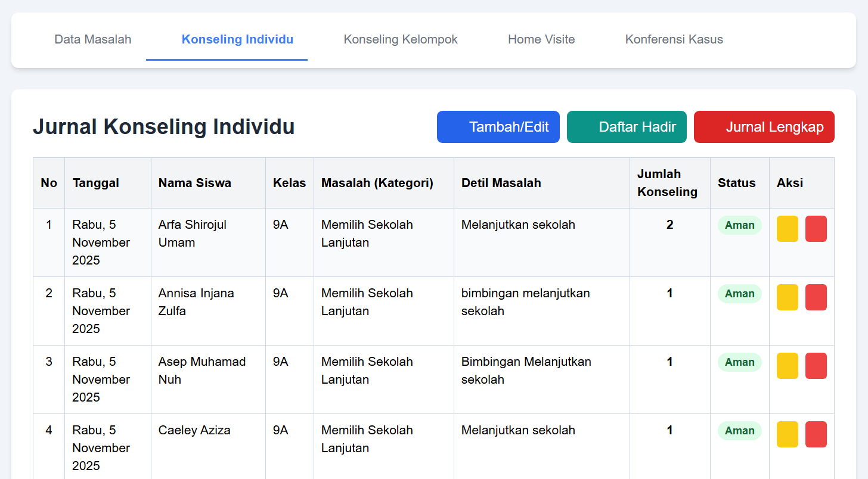The width and height of the screenshot is (868, 479).
Task: Open Jurnal Lengkap
Action: tap(764, 126)
